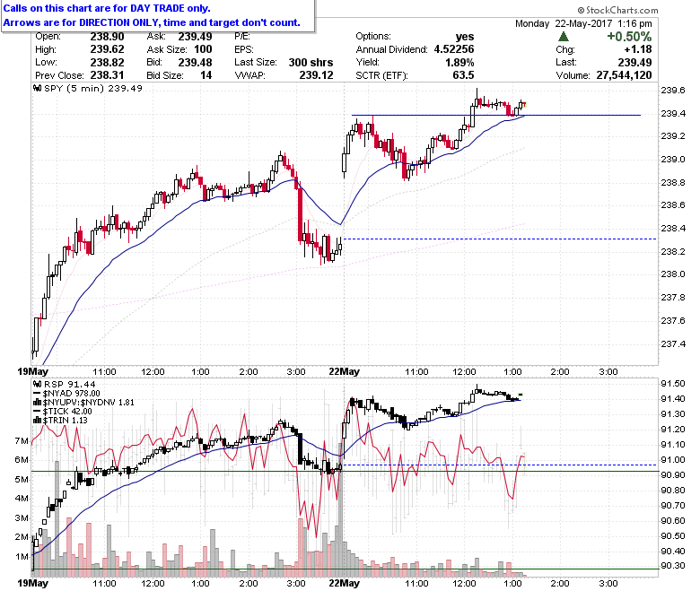Click the 4M volume axis label
This screenshot has height=591, width=700.
22,499
